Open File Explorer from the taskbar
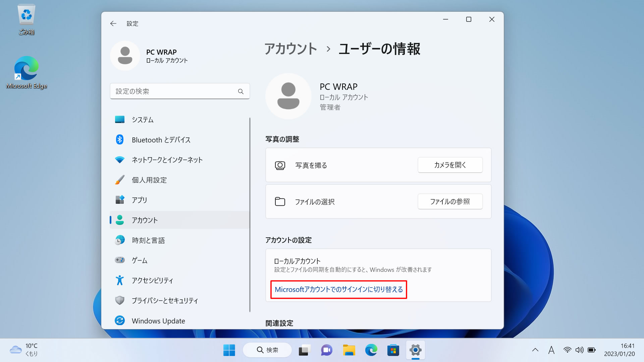 [349, 350]
